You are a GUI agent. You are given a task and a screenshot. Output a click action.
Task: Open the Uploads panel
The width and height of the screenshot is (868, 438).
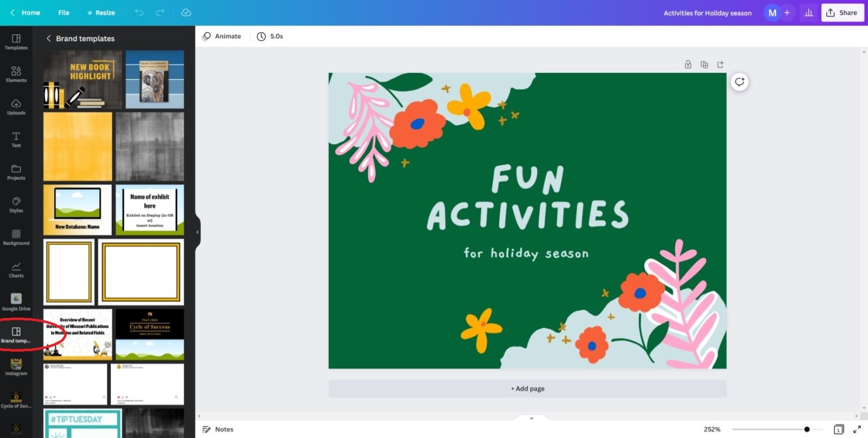(16, 106)
